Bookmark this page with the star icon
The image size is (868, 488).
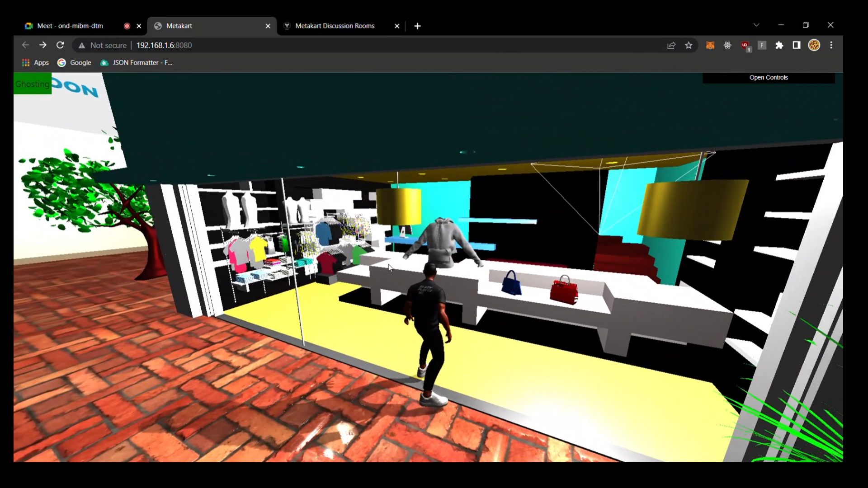point(689,45)
